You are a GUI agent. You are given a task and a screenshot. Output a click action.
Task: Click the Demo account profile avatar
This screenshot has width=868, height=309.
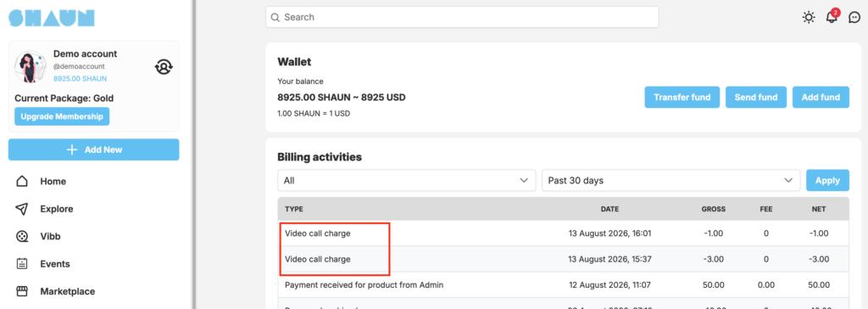(31, 67)
